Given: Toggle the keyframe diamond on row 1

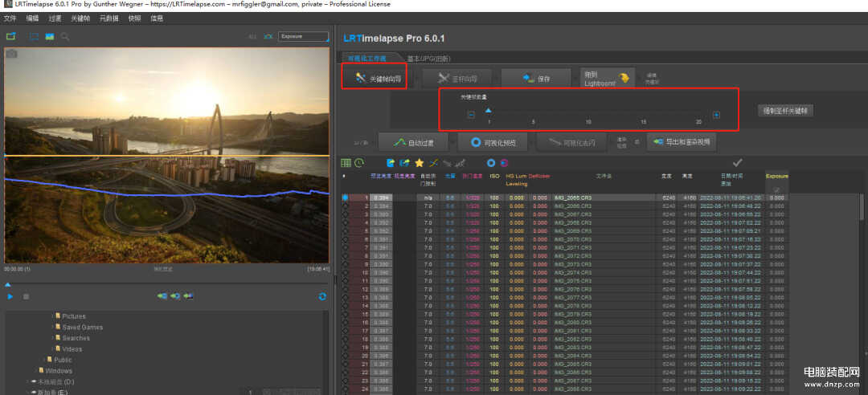Looking at the screenshot, I should click(346, 197).
